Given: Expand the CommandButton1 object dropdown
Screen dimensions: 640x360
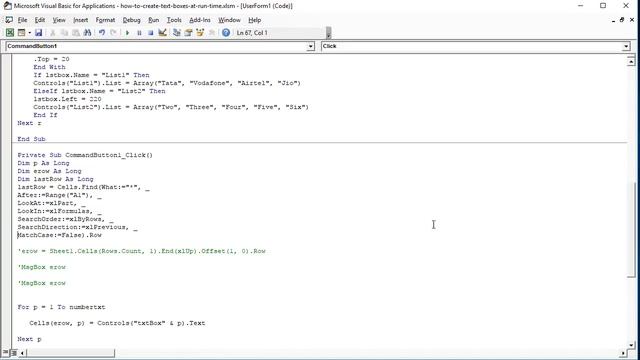Looking at the screenshot, I should point(310,47).
